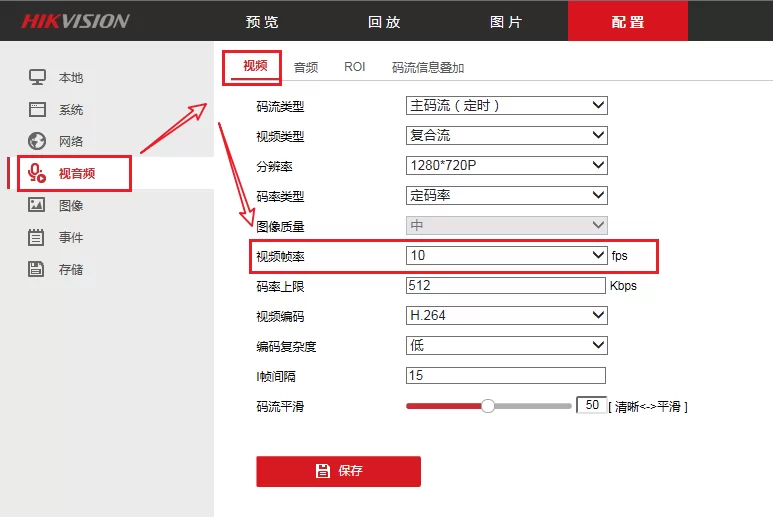
Task: Click the 码流平滑 slider handle
Action: pyautogui.click(x=488, y=406)
